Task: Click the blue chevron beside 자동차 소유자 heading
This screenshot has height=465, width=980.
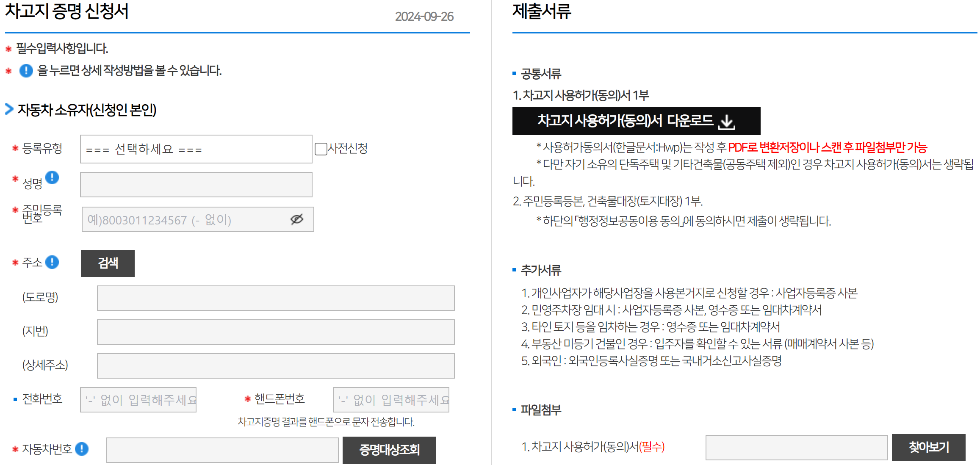Action: 9,109
